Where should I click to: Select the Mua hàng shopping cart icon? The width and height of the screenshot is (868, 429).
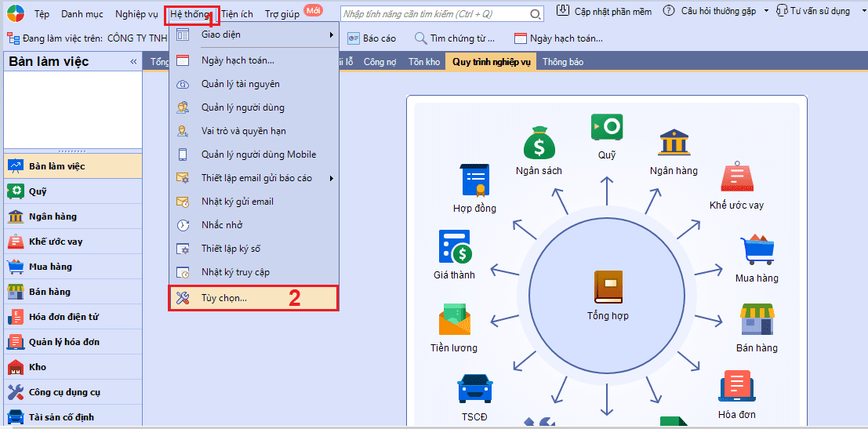pos(757,250)
